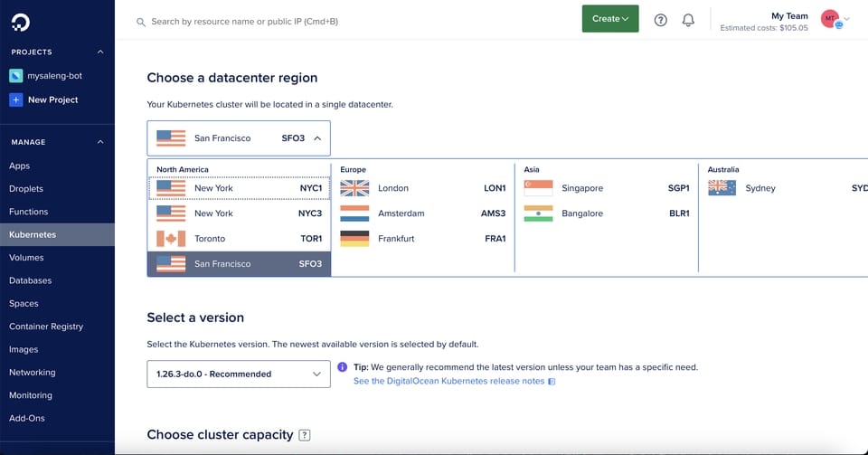Click the MT user avatar

pyautogui.click(x=830, y=19)
